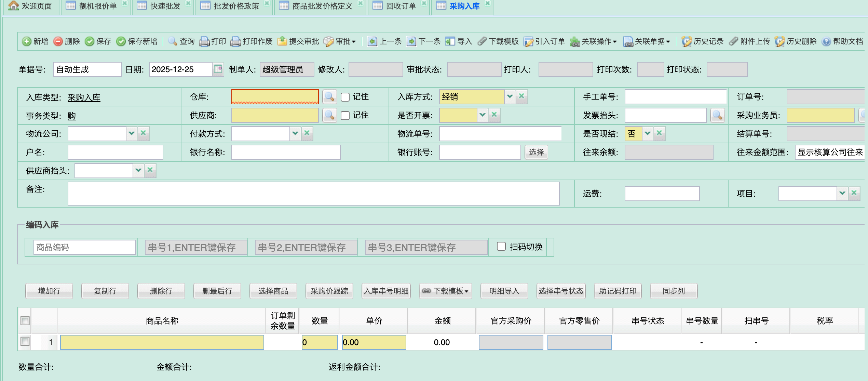Check the header select-all checkbox in grid
This screenshot has height=381, width=868.
click(25, 320)
